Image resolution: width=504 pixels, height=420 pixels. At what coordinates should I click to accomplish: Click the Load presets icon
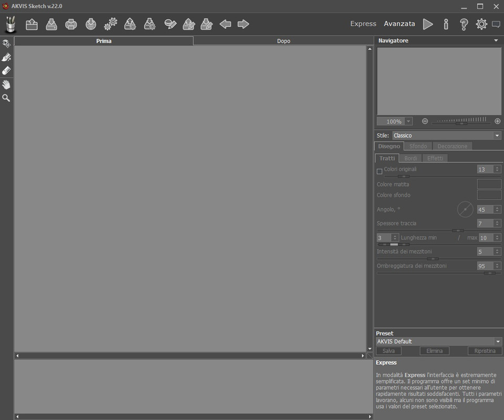pyautogui.click(x=130, y=24)
